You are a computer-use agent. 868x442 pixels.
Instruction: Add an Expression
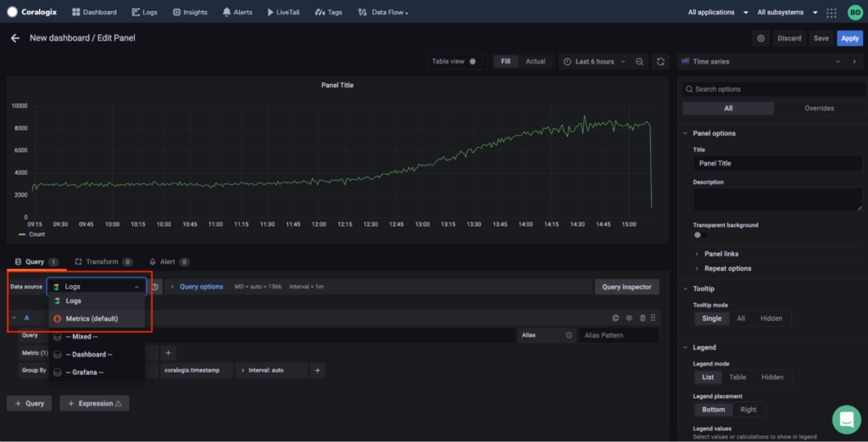[95, 403]
